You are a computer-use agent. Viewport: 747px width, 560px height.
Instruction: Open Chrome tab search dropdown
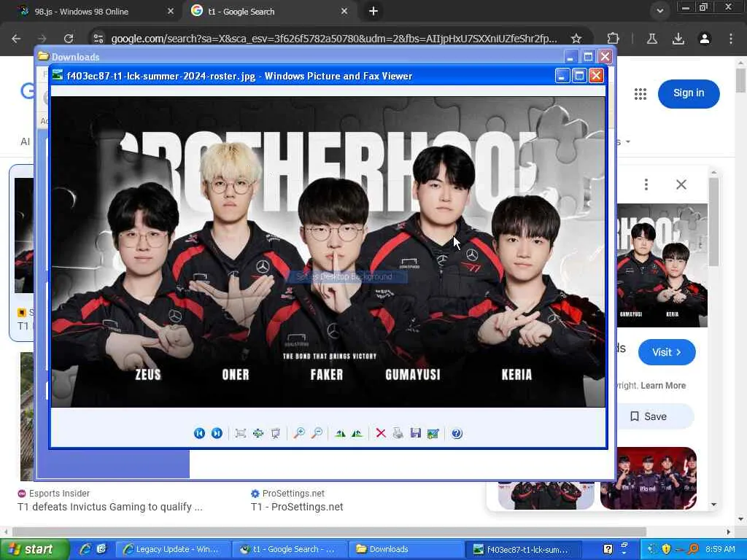click(659, 11)
